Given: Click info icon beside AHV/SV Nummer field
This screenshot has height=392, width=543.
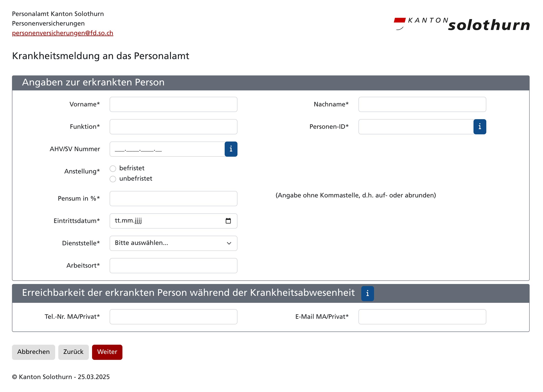Looking at the screenshot, I should (231, 149).
